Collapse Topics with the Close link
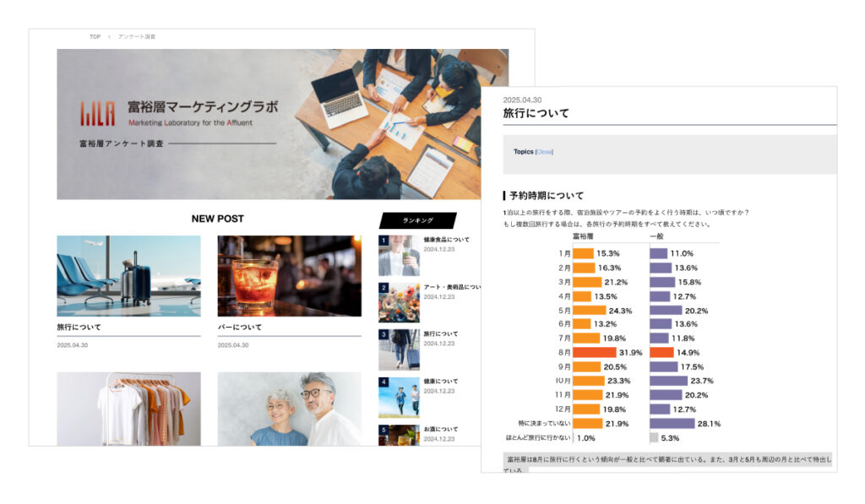The height and width of the screenshot is (504, 865). [x=545, y=152]
